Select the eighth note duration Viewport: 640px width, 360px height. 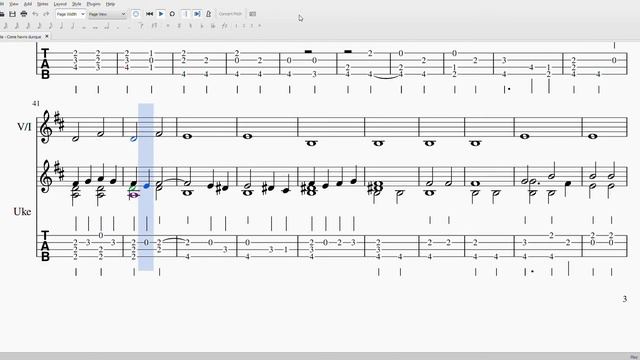(50, 26)
